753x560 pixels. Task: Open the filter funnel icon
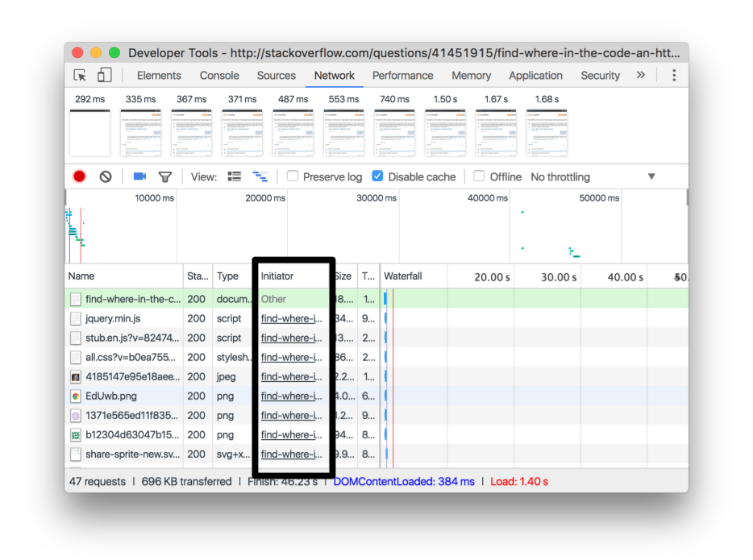[164, 177]
